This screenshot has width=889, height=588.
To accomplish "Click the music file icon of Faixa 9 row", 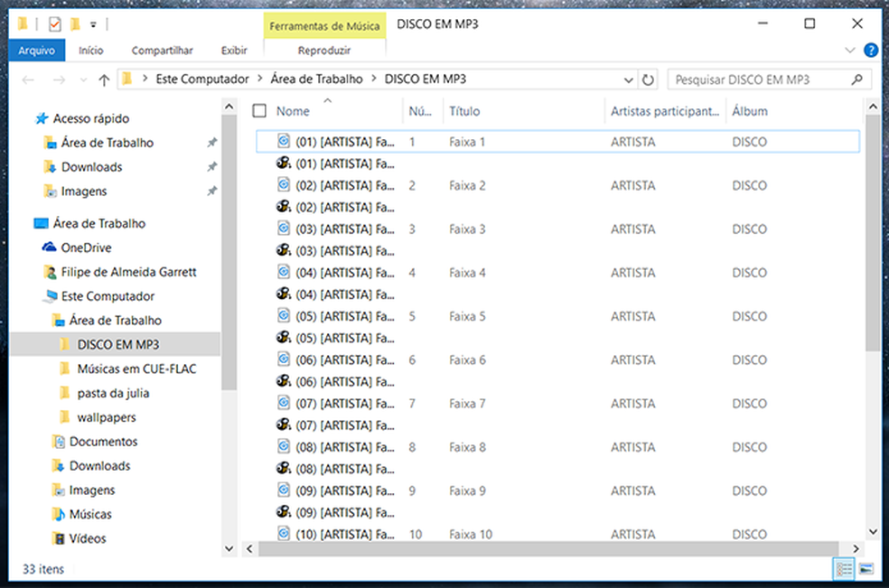I will [284, 490].
